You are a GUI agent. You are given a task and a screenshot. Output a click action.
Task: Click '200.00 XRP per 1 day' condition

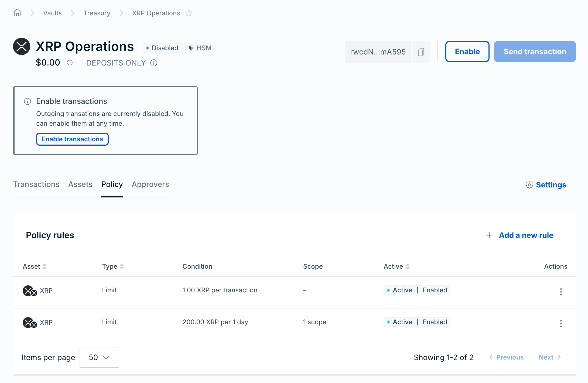(x=215, y=322)
